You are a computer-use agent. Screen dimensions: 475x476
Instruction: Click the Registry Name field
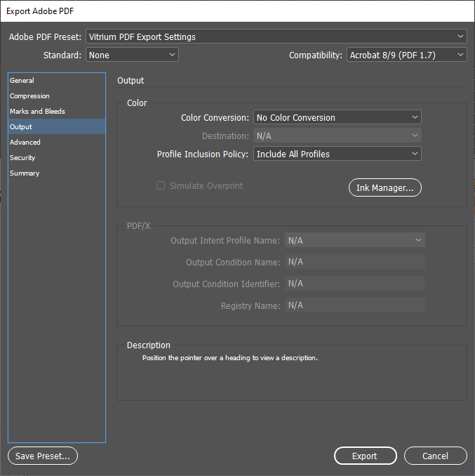click(x=355, y=305)
